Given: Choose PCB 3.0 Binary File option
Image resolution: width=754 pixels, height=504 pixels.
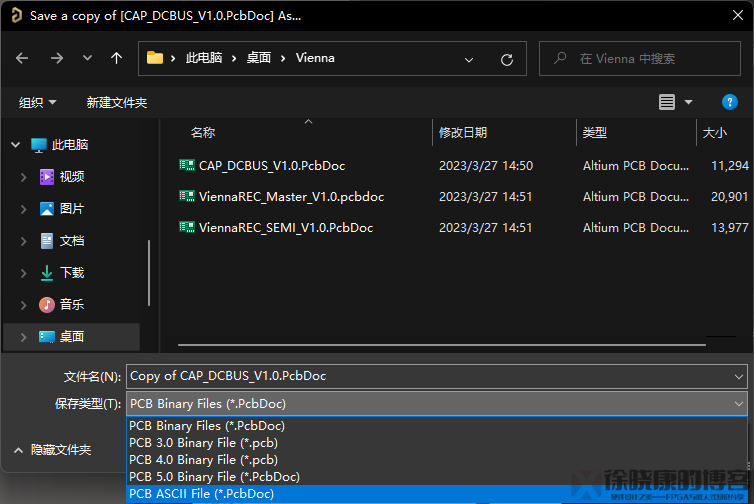Looking at the screenshot, I should 203,443.
